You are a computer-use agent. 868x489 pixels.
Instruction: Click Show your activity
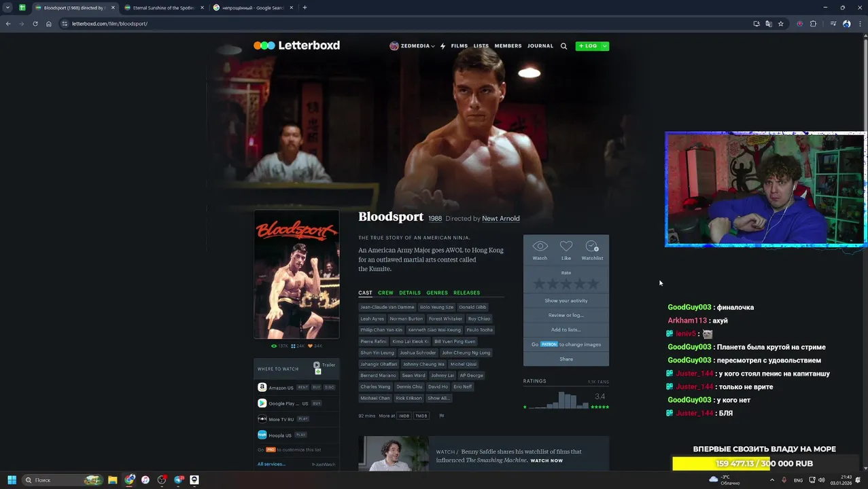tap(566, 301)
